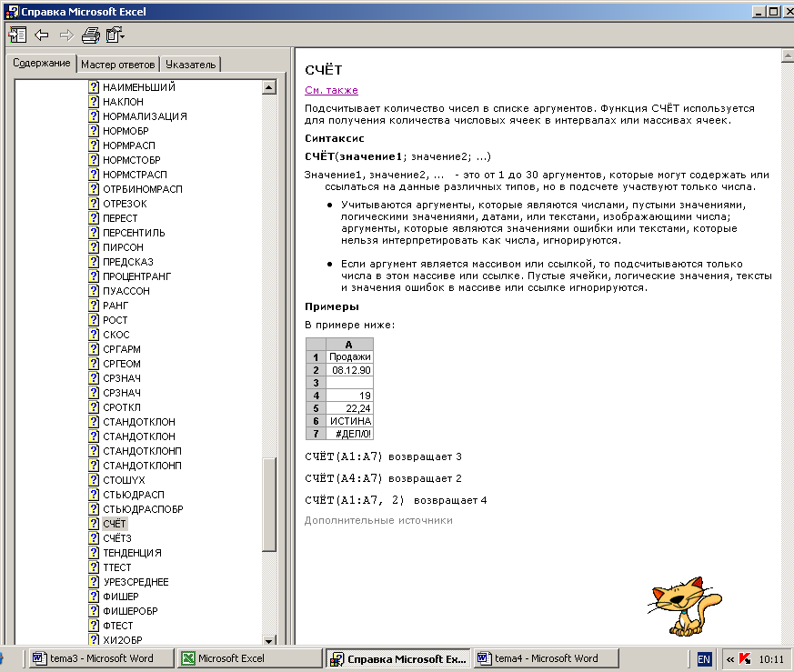This screenshot has width=794, height=672.
Task: Select the СРГАРМ topic
Action: [x=122, y=349]
